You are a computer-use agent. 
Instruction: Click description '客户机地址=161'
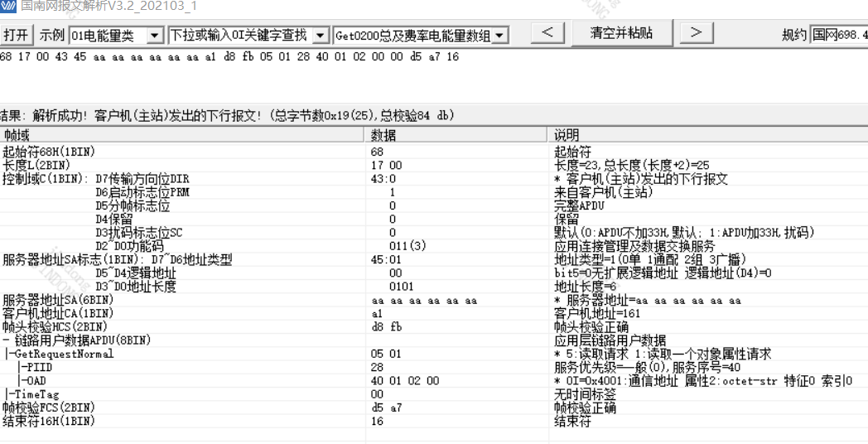596,313
